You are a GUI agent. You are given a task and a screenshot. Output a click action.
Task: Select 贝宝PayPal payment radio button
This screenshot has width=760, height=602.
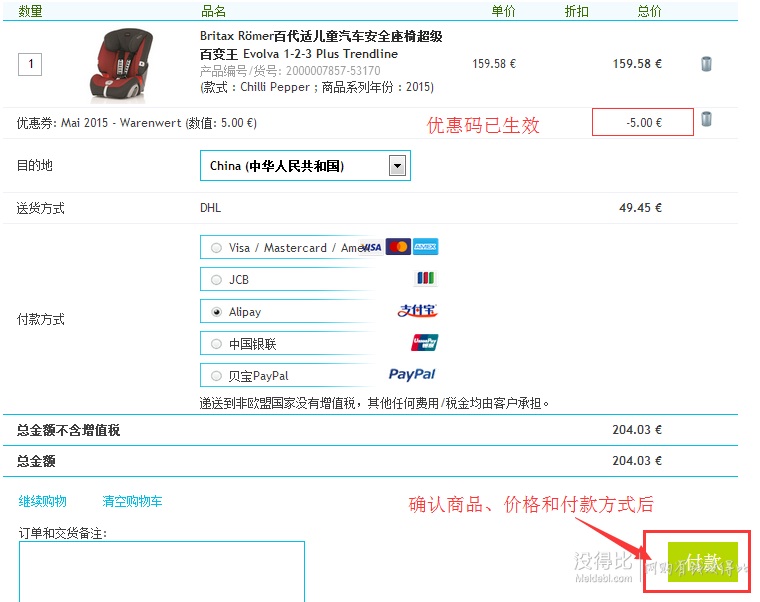[x=216, y=376]
